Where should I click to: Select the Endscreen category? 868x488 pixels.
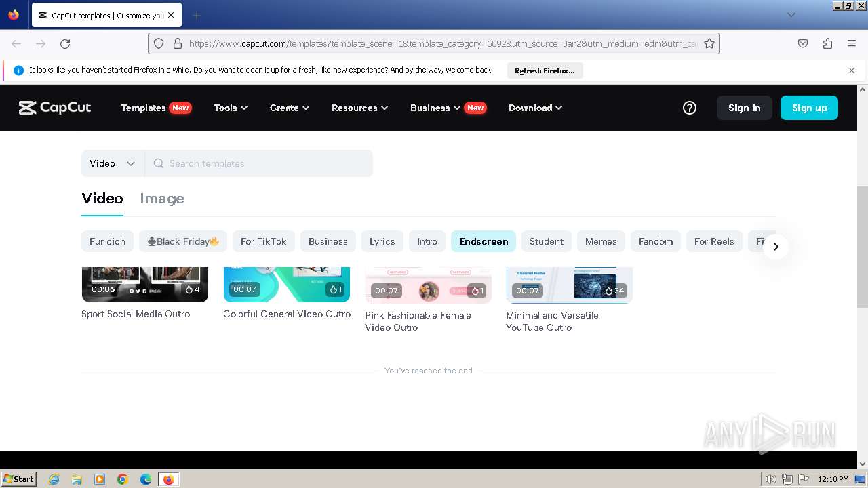pos(484,241)
